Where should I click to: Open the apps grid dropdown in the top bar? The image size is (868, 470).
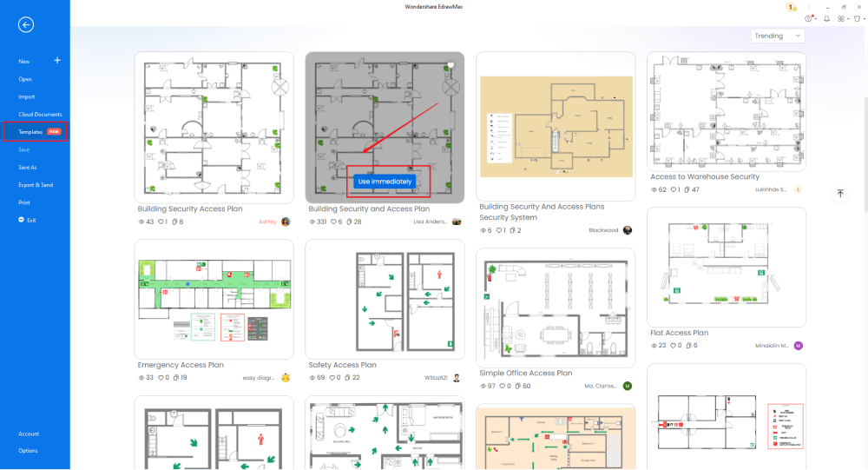coord(842,18)
